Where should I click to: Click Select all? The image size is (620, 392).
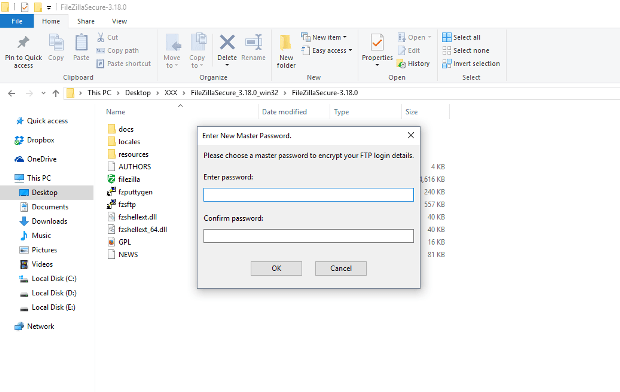(461, 37)
